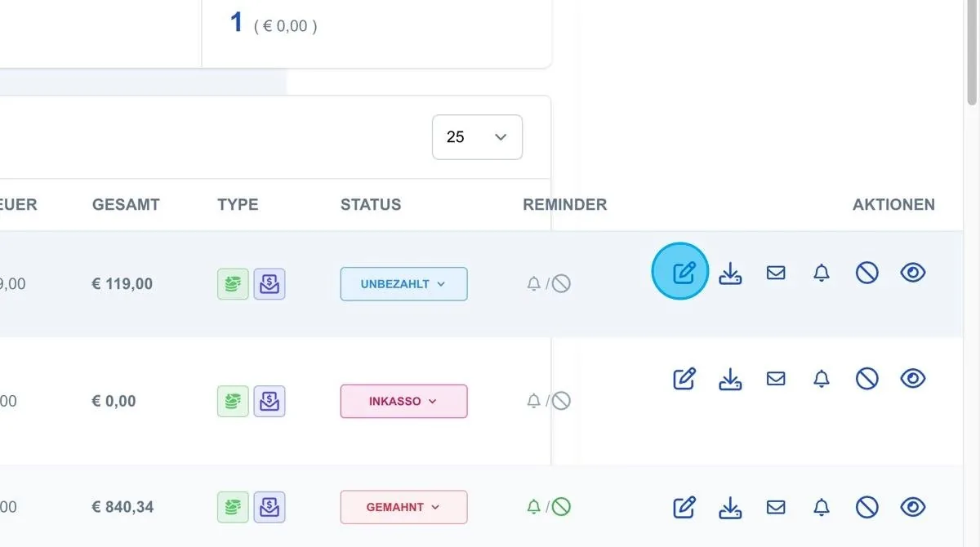
Task: Open the 25 per-page selector
Action: (x=477, y=137)
